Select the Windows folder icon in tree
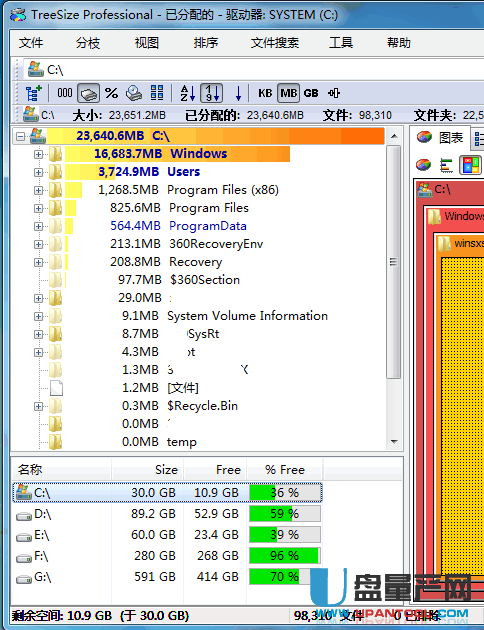The image size is (484, 630). pos(55,154)
